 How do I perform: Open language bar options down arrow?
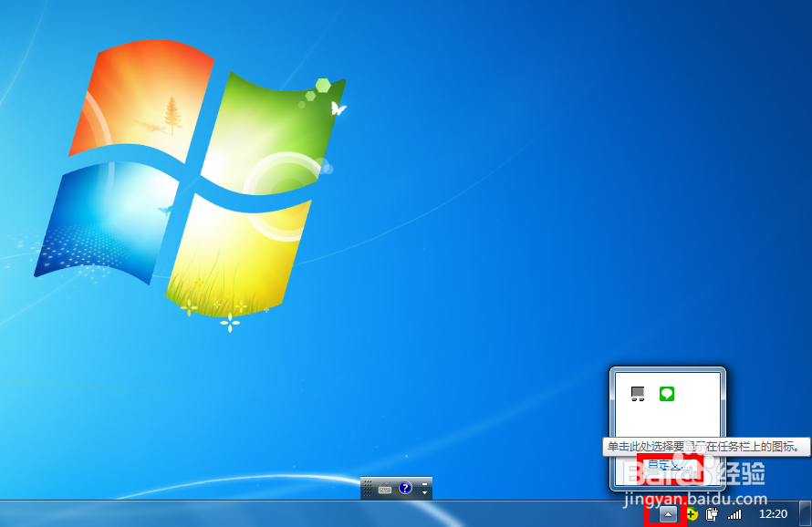click(x=424, y=492)
